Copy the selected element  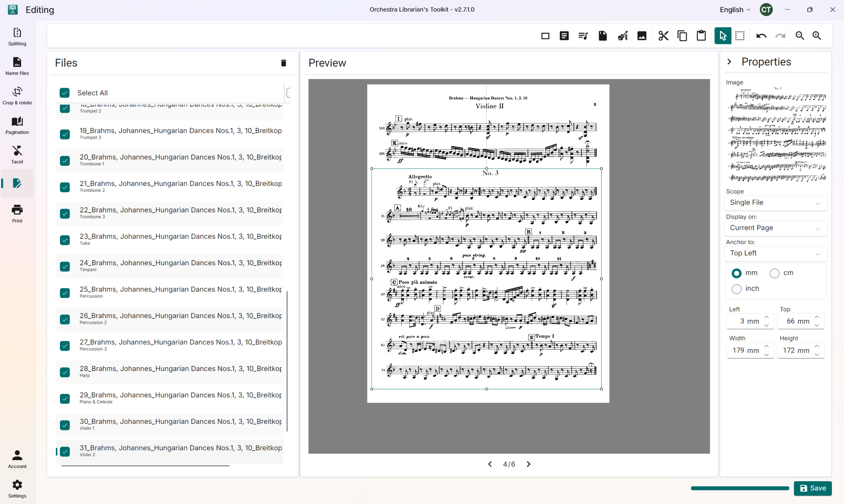pos(682,36)
